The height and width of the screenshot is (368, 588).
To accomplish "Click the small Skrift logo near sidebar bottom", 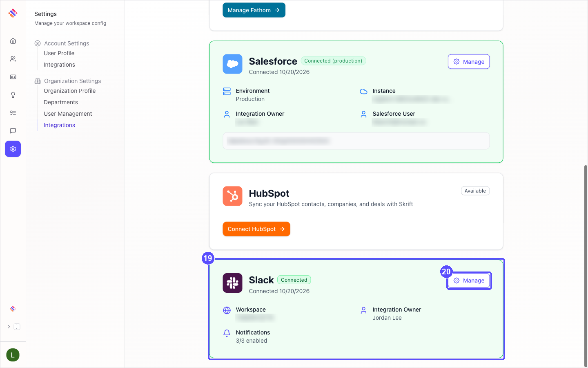I will (13, 309).
